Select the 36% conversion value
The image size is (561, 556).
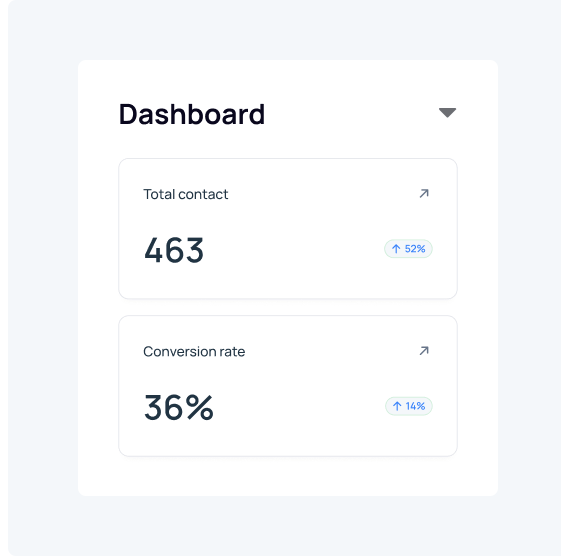179,407
